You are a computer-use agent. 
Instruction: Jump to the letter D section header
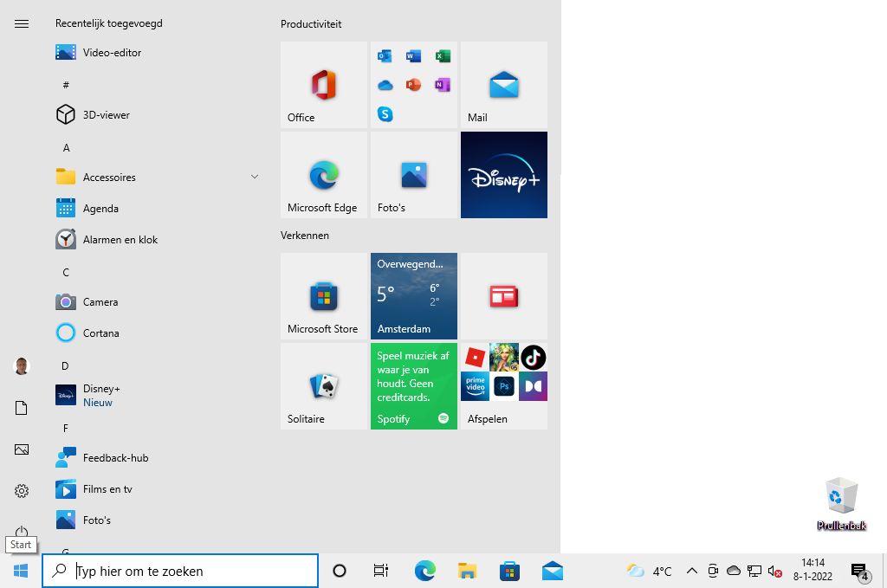[x=65, y=365]
